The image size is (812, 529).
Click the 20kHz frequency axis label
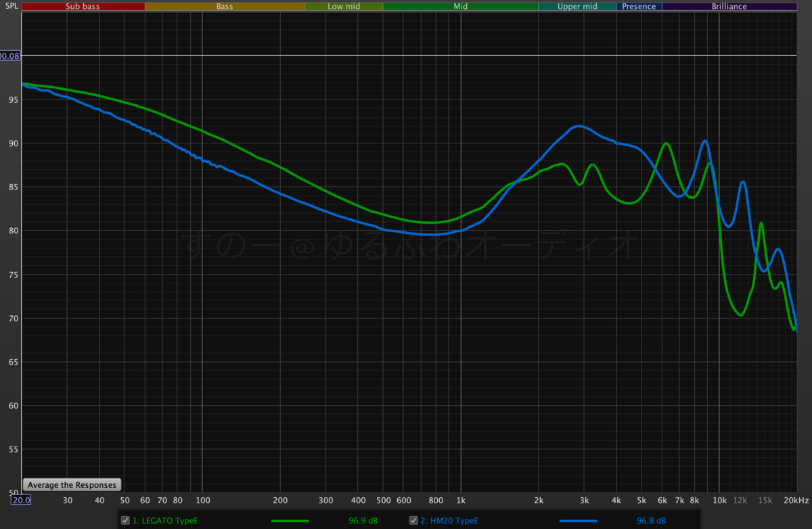coord(796,501)
